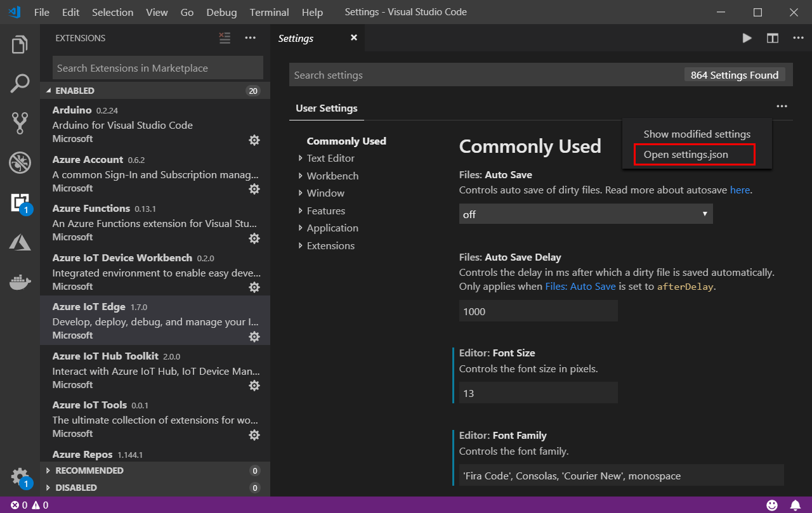Viewport: 812px width, 513px height.
Task: Click the Arduino extension manage gear
Action: click(x=254, y=140)
